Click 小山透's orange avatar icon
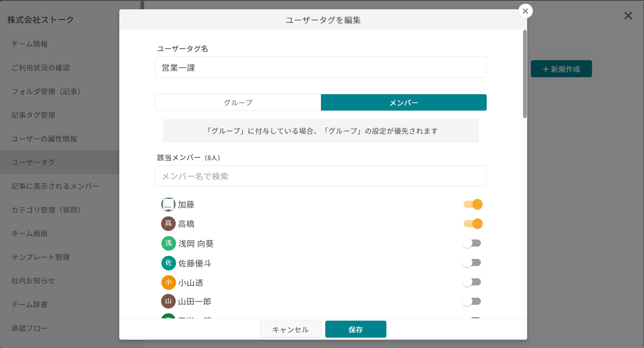Image resolution: width=644 pixels, height=348 pixels. click(x=168, y=282)
